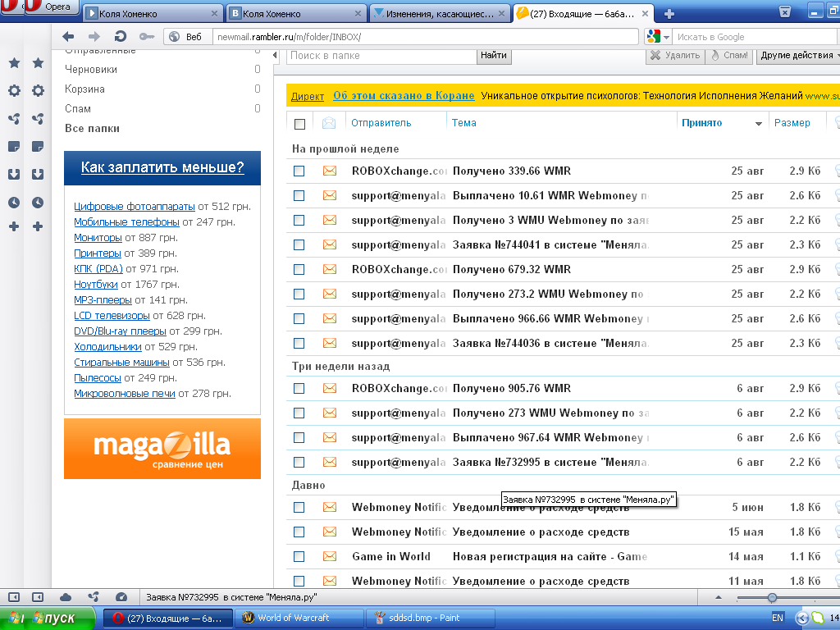Check the Выплачено 967.64 WMR message checkbox
840x630 pixels.
coord(299,438)
